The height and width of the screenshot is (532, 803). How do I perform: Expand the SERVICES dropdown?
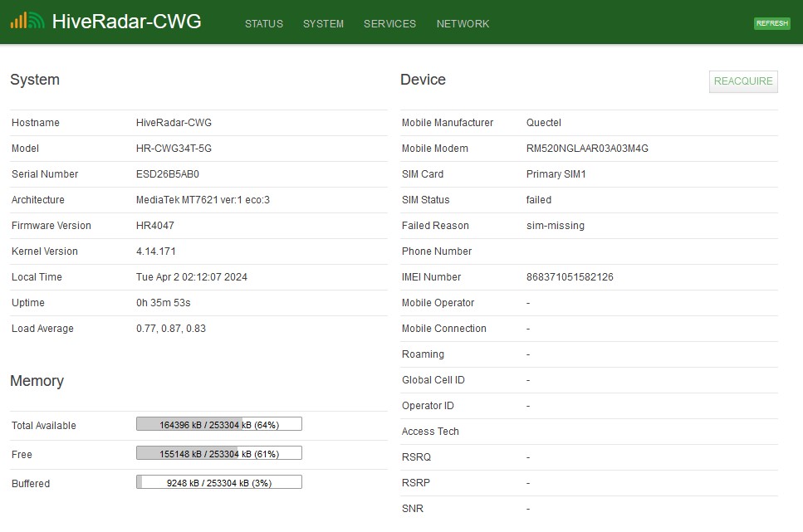[x=389, y=24]
